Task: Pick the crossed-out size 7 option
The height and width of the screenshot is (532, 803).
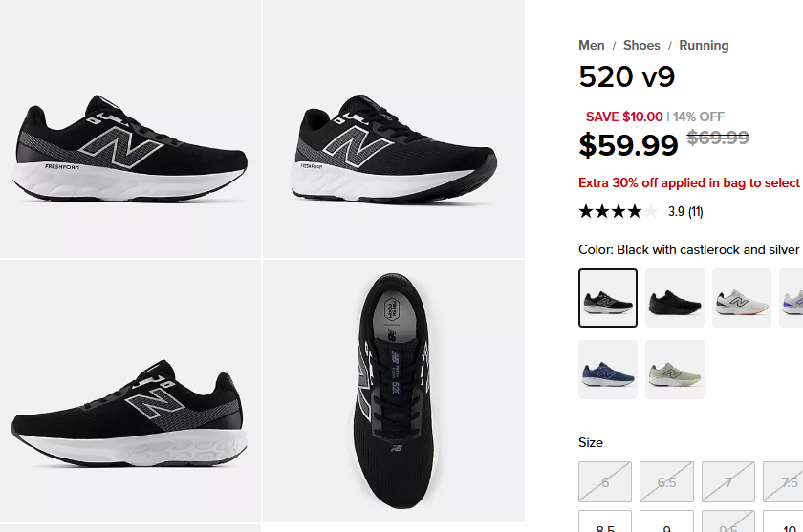Action: click(x=727, y=482)
